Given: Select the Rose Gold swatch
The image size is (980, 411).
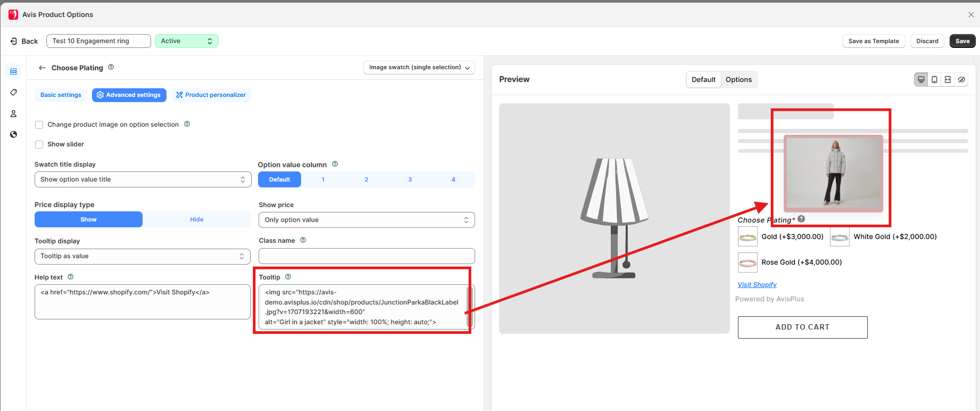Looking at the screenshot, I should [x=748, y=262].
